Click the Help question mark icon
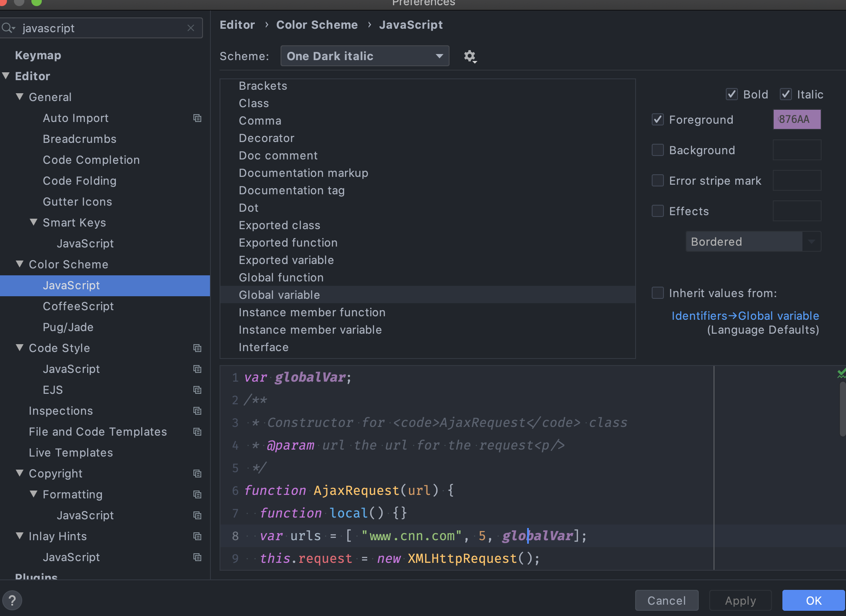 click(x=12, y=600)
